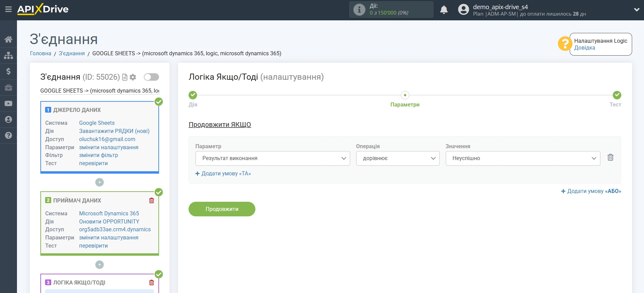Toggle the connection on/off switch
The width and height of the screenshot is (644, 293).
tap(151, 77)
